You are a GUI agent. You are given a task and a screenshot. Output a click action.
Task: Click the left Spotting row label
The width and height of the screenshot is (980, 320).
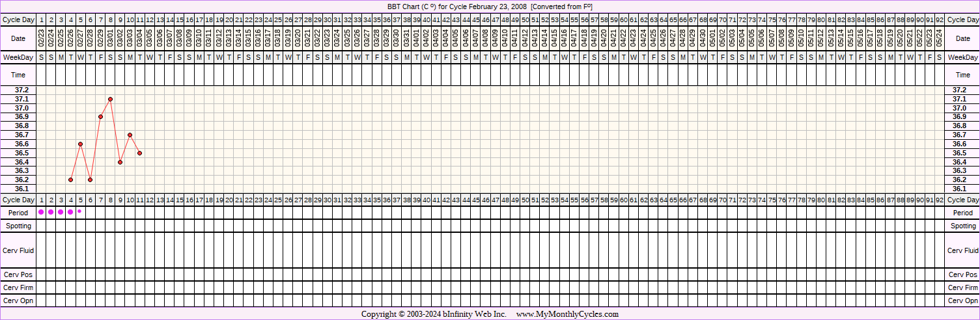pos(19,226)
